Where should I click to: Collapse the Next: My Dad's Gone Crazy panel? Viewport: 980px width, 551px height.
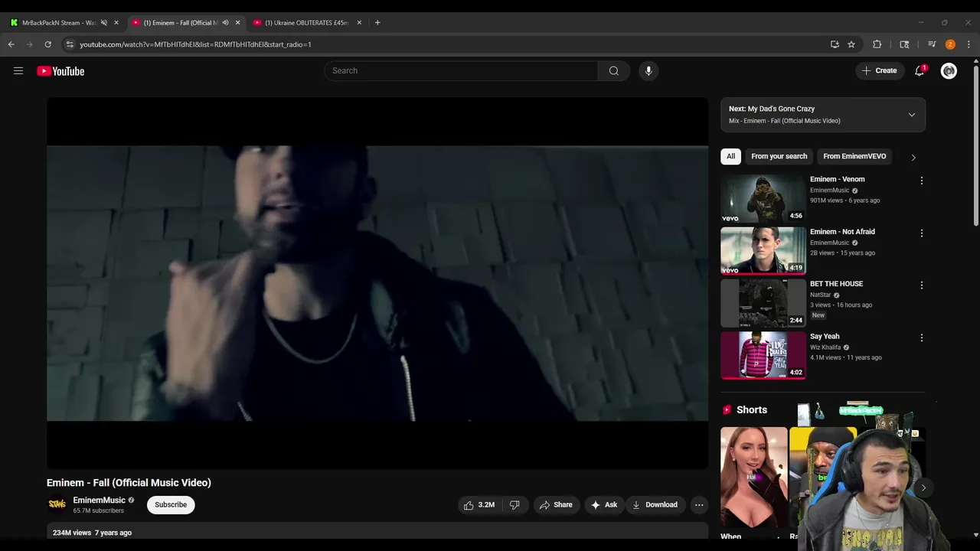(912, 115)
